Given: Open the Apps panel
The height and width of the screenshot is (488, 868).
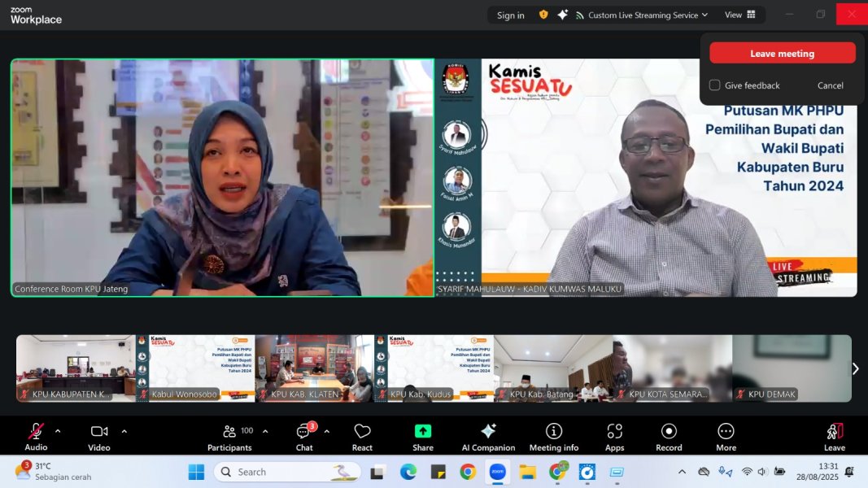Looking at the screenshot, I should (x=614, y=436).
